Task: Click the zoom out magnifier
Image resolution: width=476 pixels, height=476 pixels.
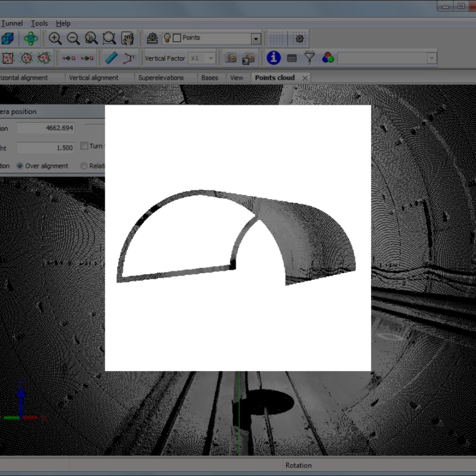Action: [x=73, y=39]
